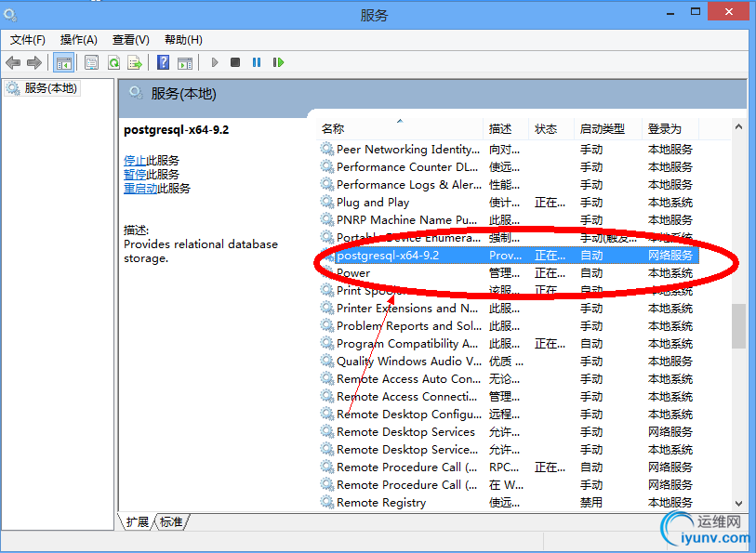
Task: Open the 查看(V) menu
Action: pos(131,40)
